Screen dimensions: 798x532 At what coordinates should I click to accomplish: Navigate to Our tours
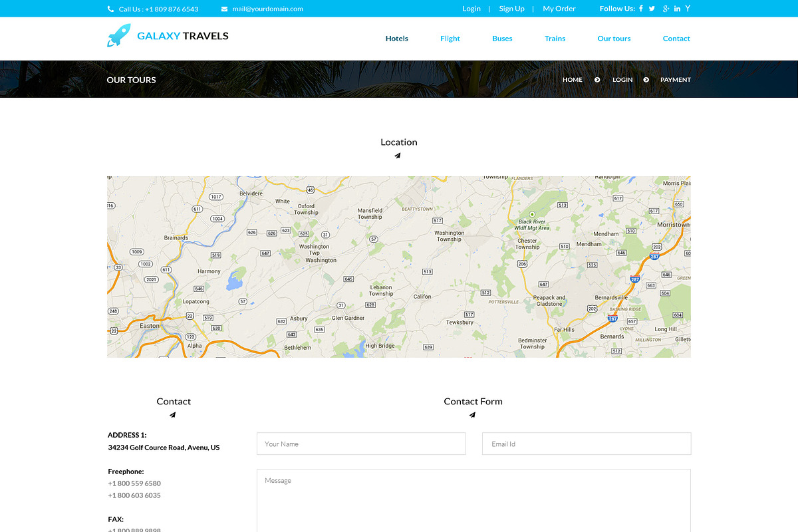[614, 39]
